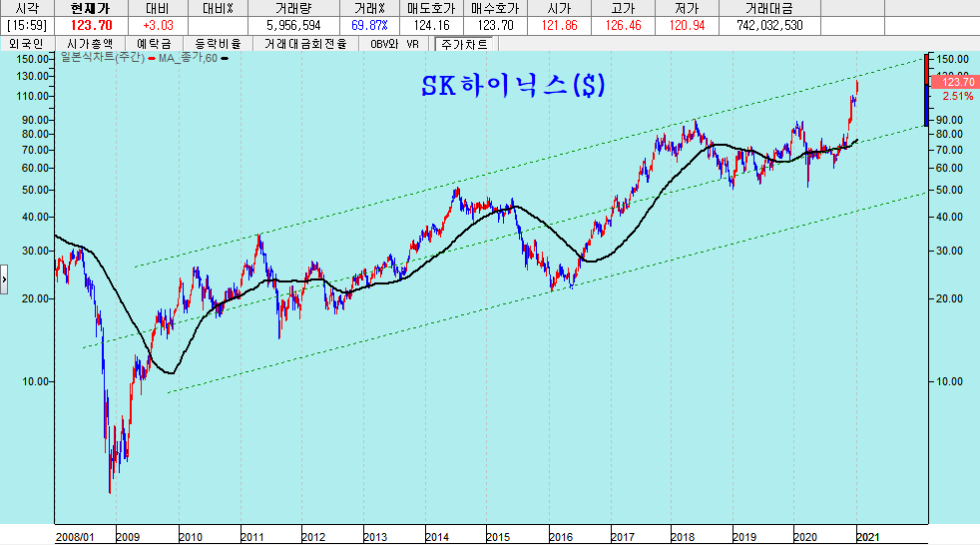Click the 2021 year marker on time axis

(x=868, y=537)
